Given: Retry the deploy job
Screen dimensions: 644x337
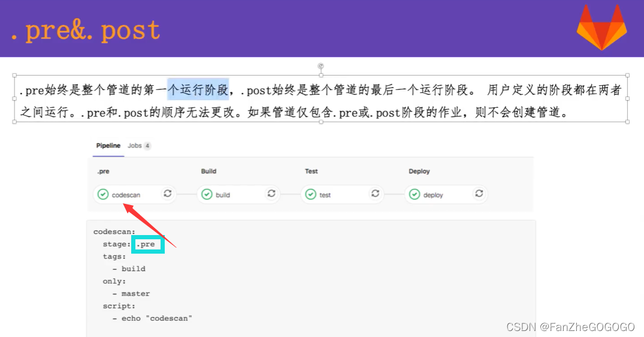Looking at the screenshot, I should 479,194.
